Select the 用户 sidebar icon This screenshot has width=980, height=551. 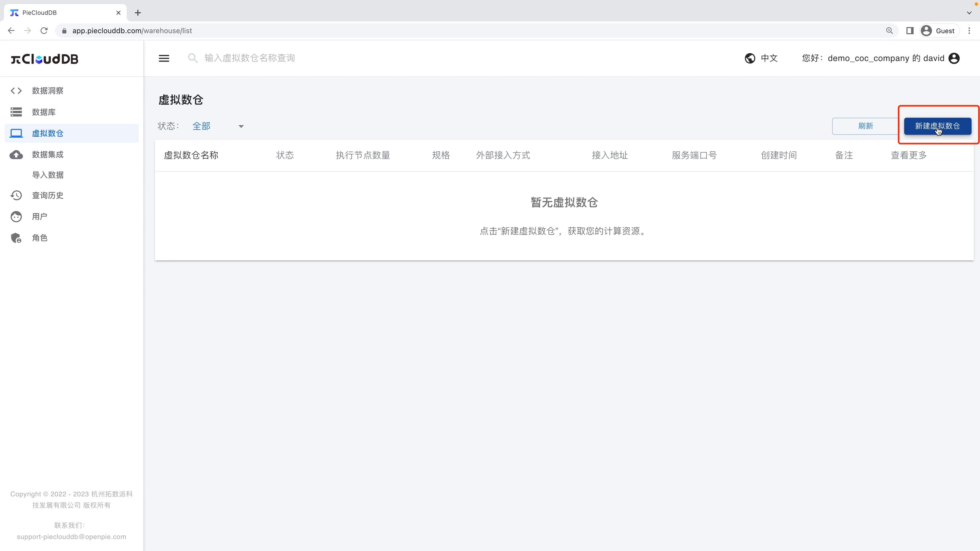point(16,216)
